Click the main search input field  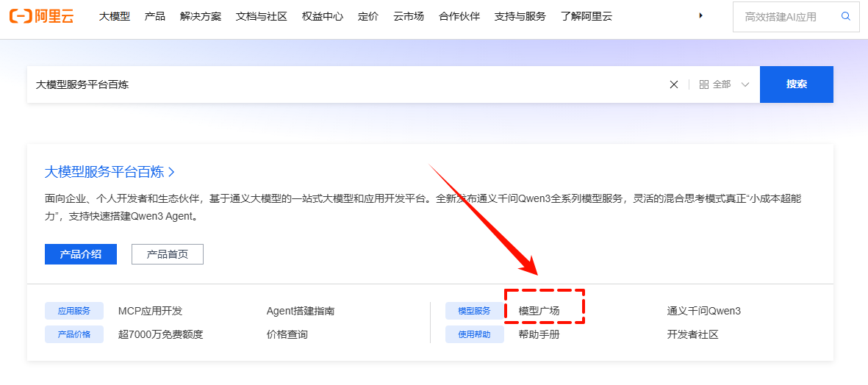(x=345, y=84)
